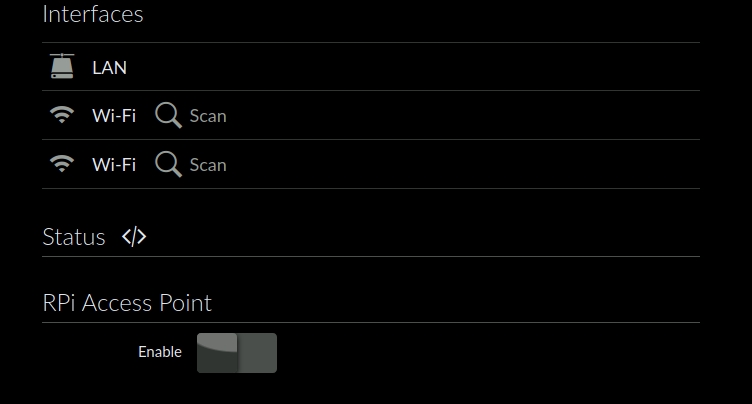Open the code view icon beside Status
The height and width of the screenshot is (404, 752).
coord(134,237)
